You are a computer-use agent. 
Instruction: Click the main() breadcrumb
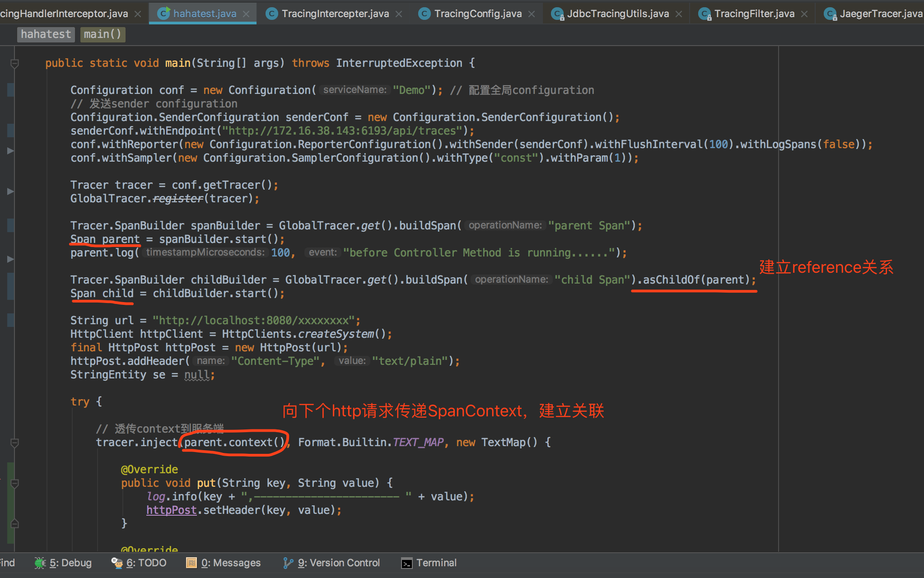[x=103, y=34]
